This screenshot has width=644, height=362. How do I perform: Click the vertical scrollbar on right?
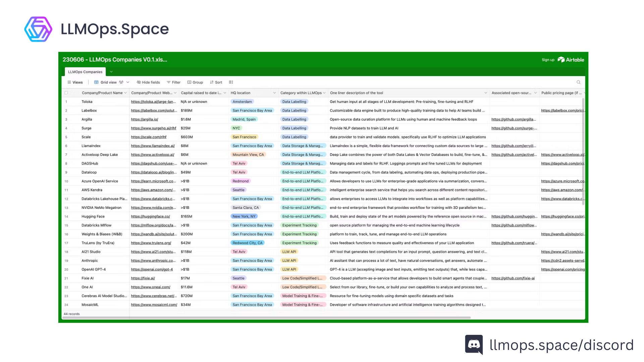coord(583,152)
